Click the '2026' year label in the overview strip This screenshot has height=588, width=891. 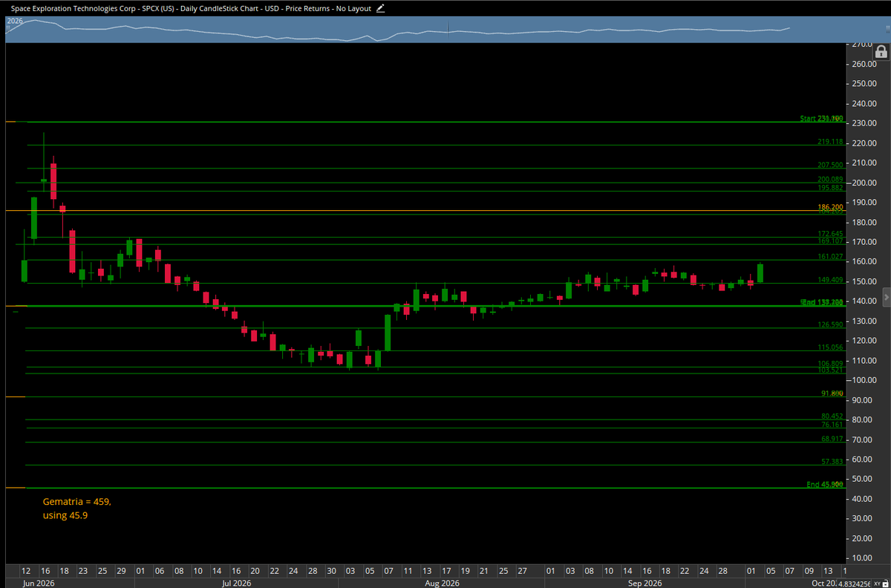coord(15,22)
